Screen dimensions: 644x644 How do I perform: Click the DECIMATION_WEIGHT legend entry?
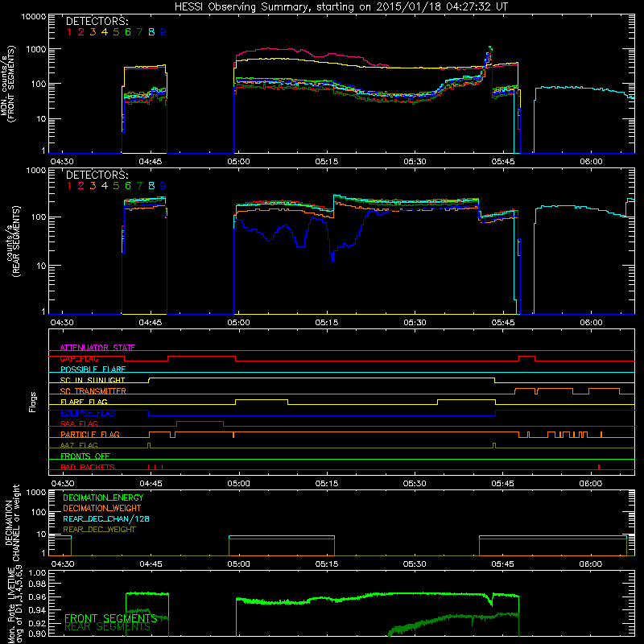(102, 508)
